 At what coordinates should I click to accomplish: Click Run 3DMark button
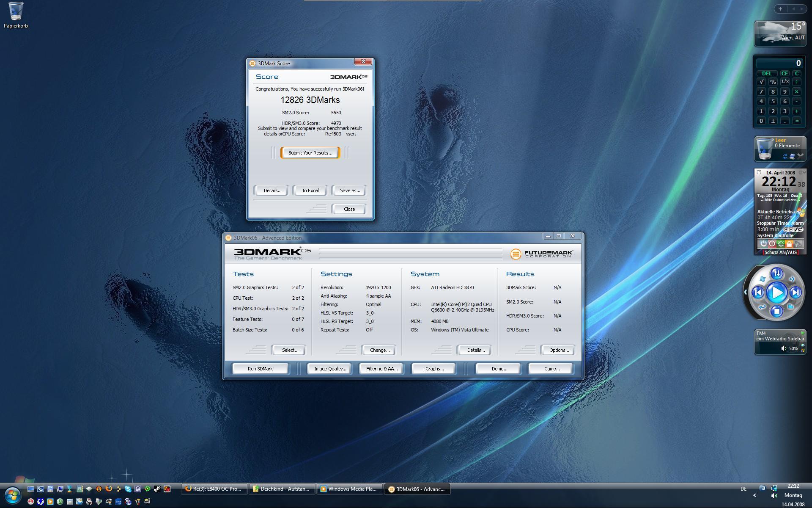(x=260, y=369)
